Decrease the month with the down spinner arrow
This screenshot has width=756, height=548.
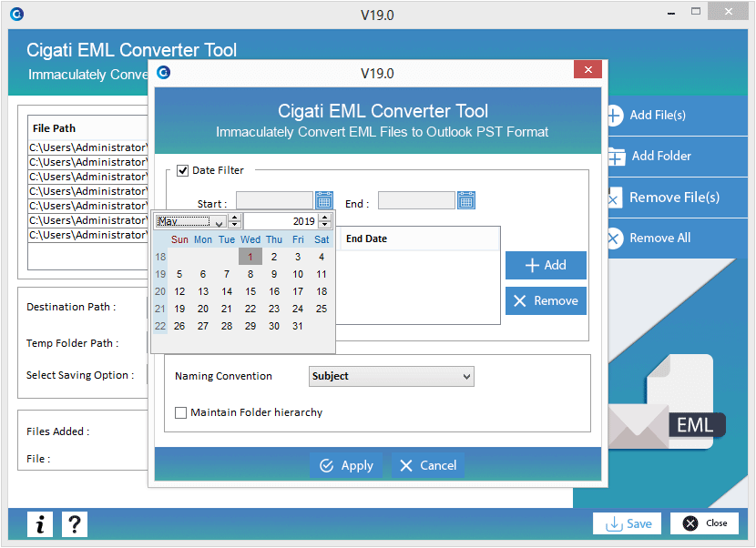pos(235,225)
